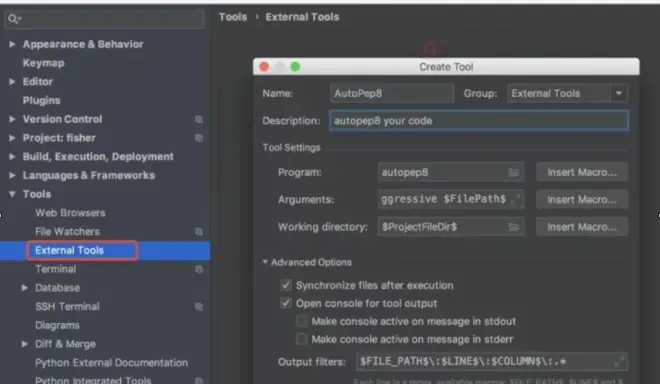This screenshot has height=384, width=660.
Task: Collapse the Advanced Options section
Action: click(x=265, y=262)
